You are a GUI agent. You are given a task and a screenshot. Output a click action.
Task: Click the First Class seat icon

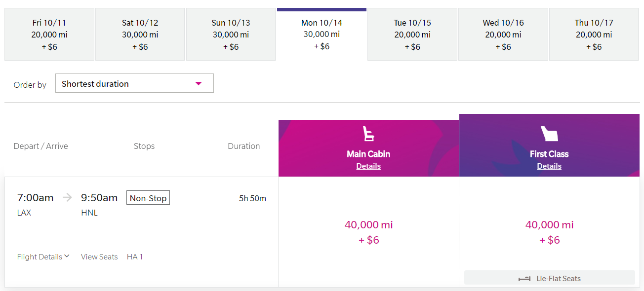[549, 134]
